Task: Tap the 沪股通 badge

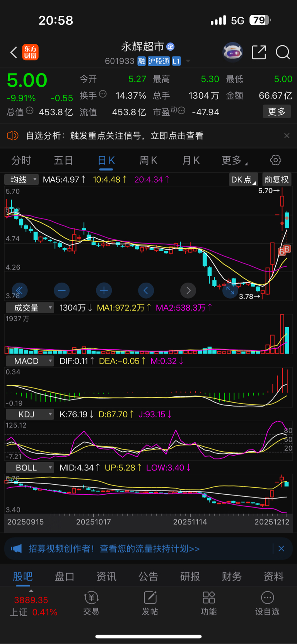Action: click(159, 61)
